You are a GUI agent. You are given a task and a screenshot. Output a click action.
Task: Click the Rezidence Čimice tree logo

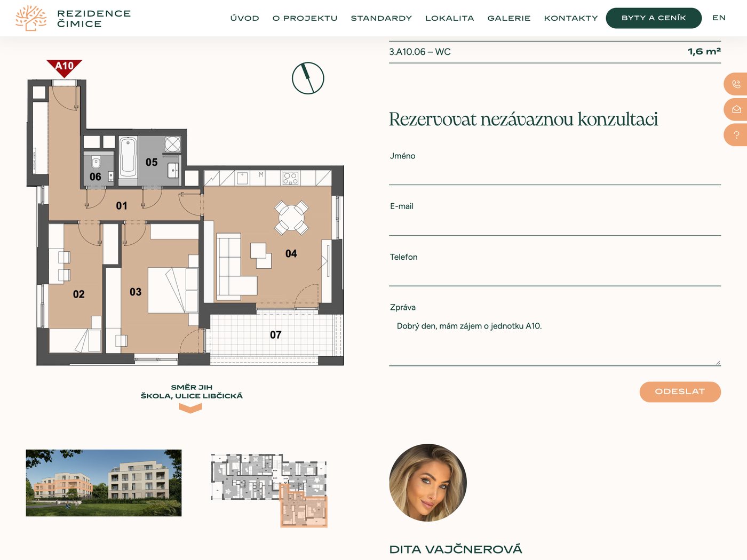point(31,18)
